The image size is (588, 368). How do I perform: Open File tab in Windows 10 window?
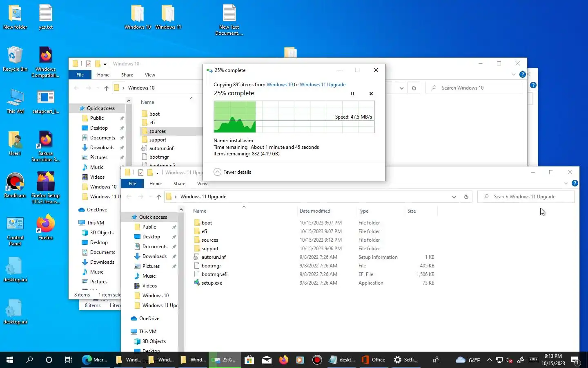pos(80,75)
